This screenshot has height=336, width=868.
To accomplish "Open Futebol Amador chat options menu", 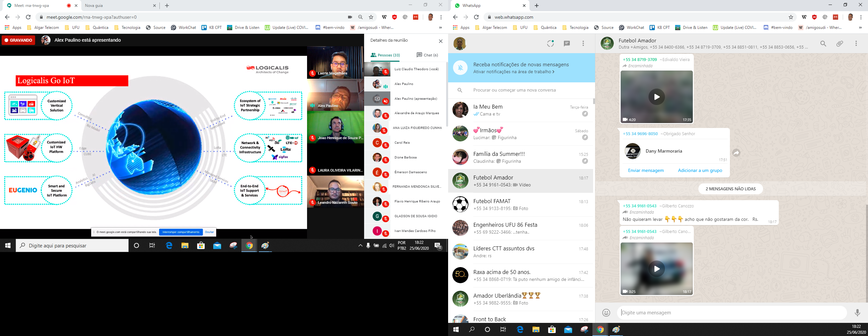I will [856, 43].
